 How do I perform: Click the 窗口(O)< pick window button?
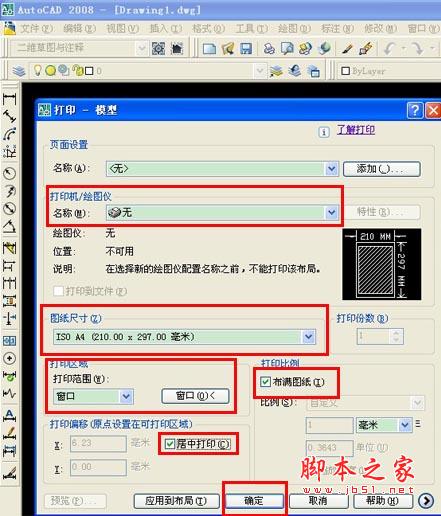195,396
